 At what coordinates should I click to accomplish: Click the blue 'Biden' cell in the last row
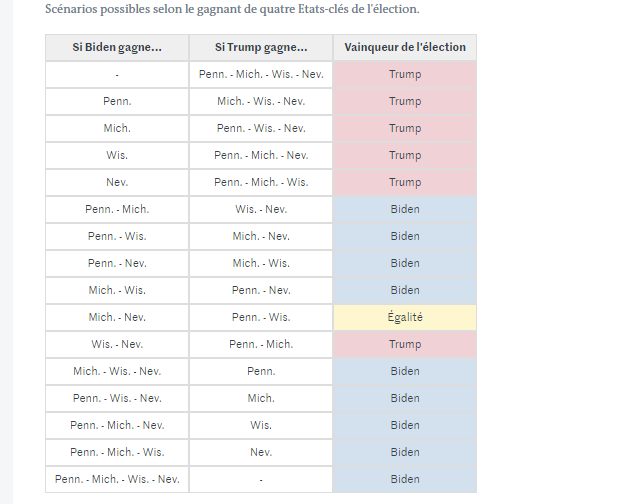(x=404, y=479)
